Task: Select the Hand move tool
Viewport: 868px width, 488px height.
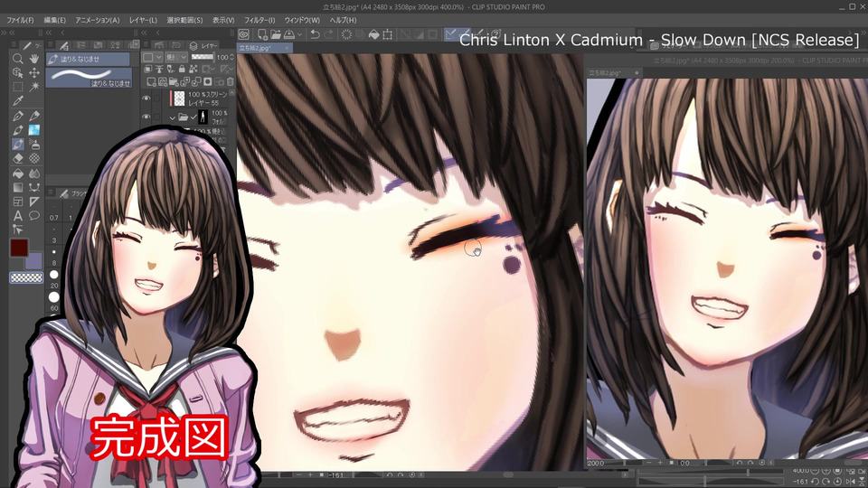Action: click(34, 58)
